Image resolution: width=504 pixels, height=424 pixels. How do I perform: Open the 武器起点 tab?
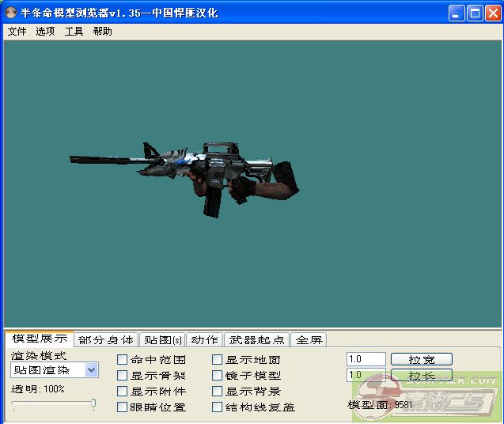click(256, 340)
